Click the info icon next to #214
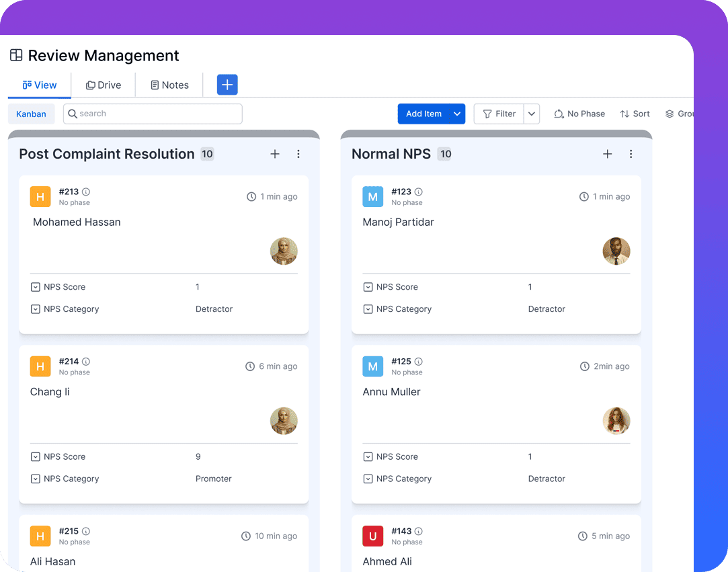This screenshot has height=572, width=728. [86, 362]
